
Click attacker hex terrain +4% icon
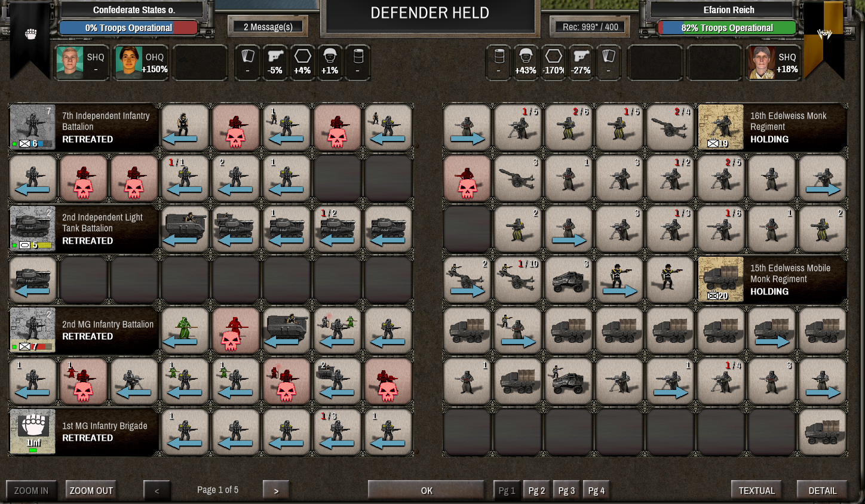point(303,63)
